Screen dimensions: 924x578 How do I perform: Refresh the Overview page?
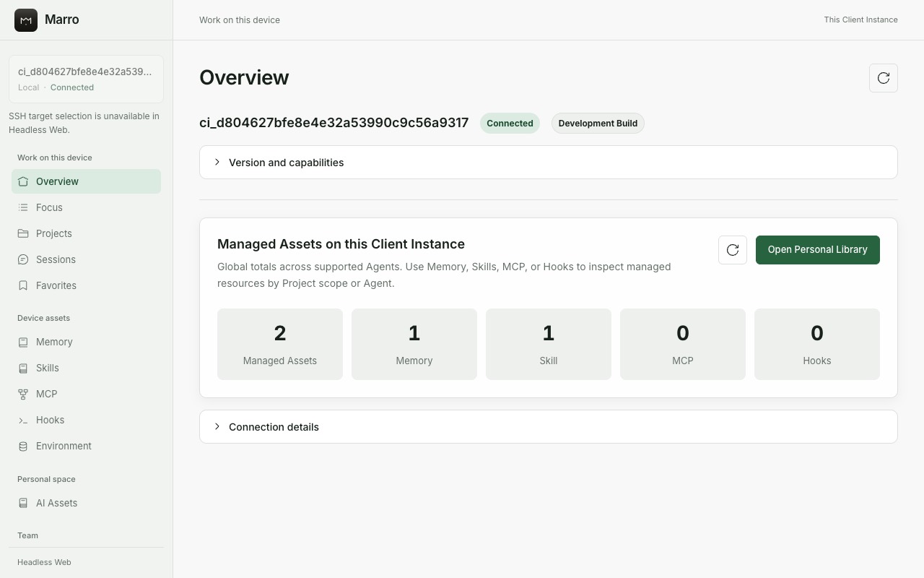tap(884, 78)
